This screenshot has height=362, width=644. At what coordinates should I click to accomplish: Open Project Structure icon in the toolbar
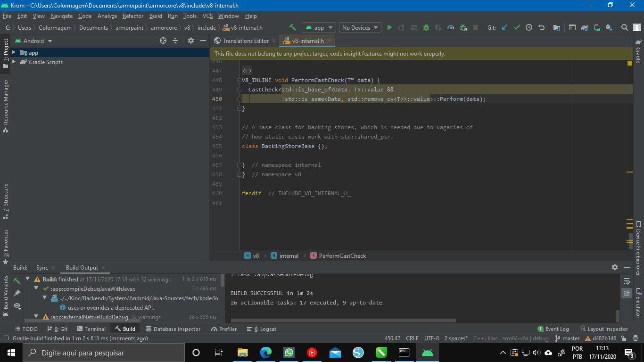pos(557,27)
